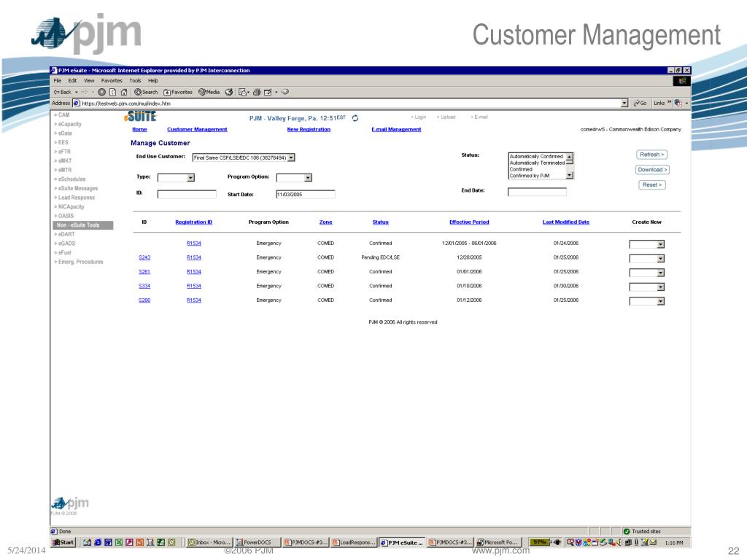Click the Start button on the taskbar
The height and width of the screenshot is (560, 747).
[63, 542]
